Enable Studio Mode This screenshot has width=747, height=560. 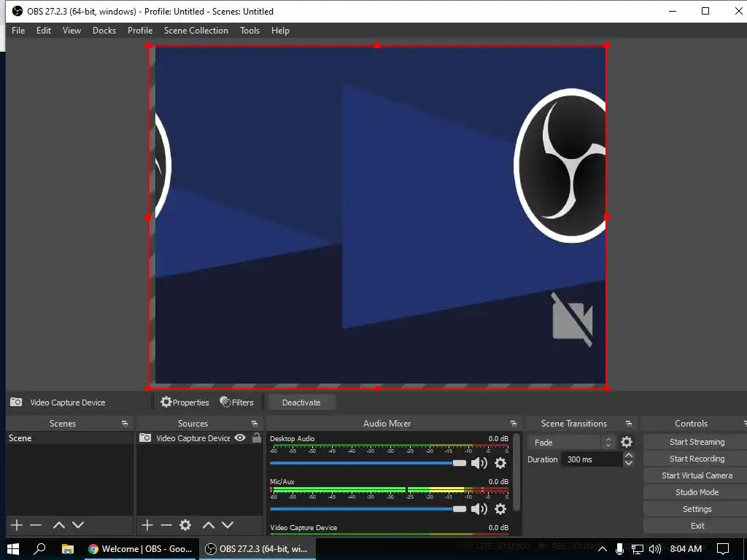click(697, 492)
